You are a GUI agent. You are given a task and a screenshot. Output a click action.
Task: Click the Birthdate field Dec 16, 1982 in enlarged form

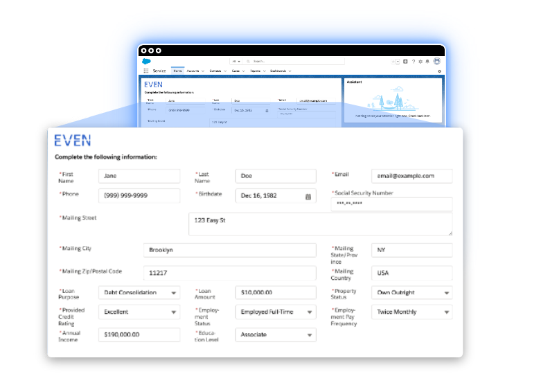click(x=276, y=196)
